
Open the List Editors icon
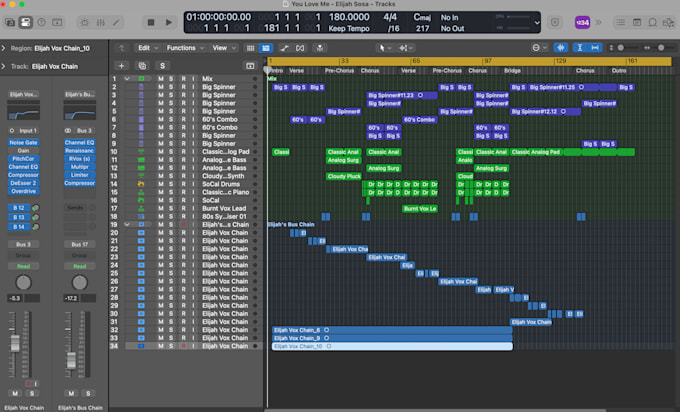621,22
